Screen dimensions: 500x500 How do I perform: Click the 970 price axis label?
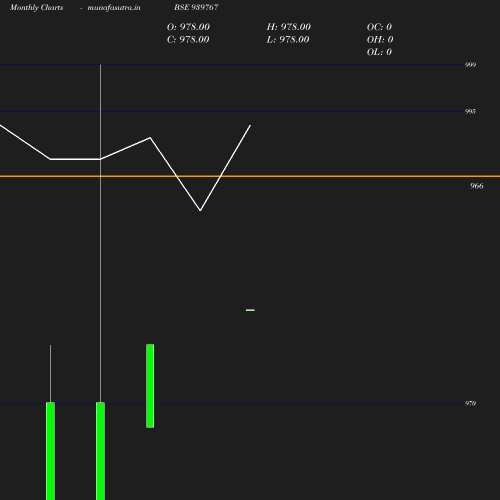click(470, 403)
